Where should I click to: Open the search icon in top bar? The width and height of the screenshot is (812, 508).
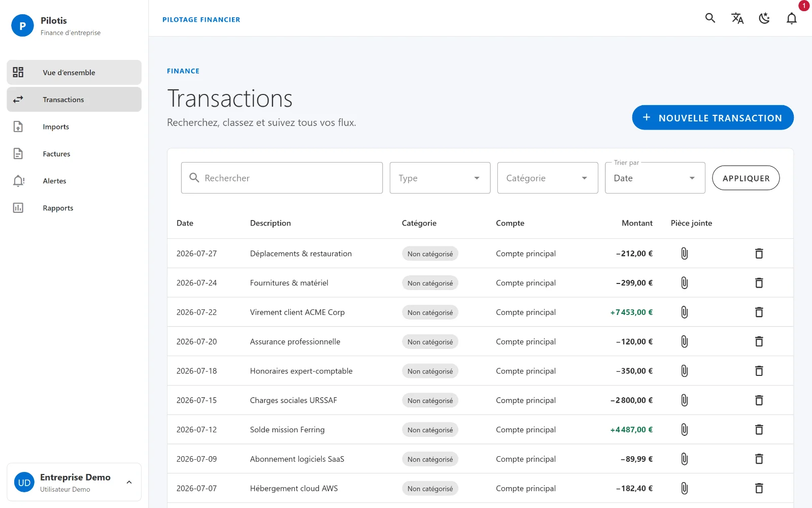pos(710,18)
